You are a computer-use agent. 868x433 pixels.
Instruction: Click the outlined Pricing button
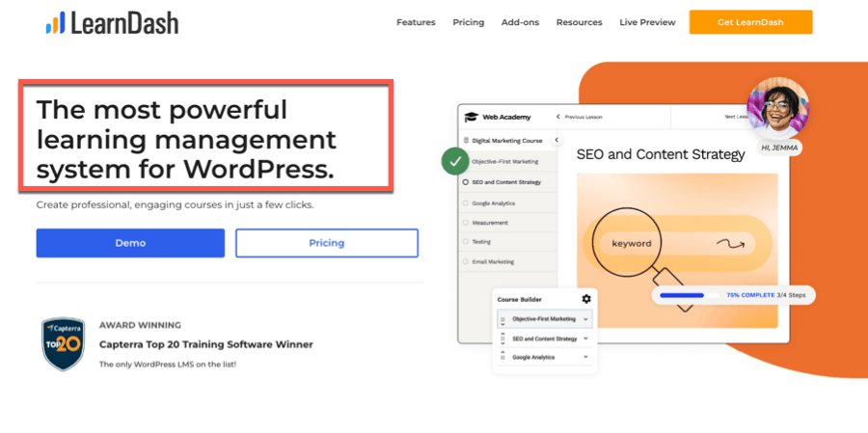(327, 243)
